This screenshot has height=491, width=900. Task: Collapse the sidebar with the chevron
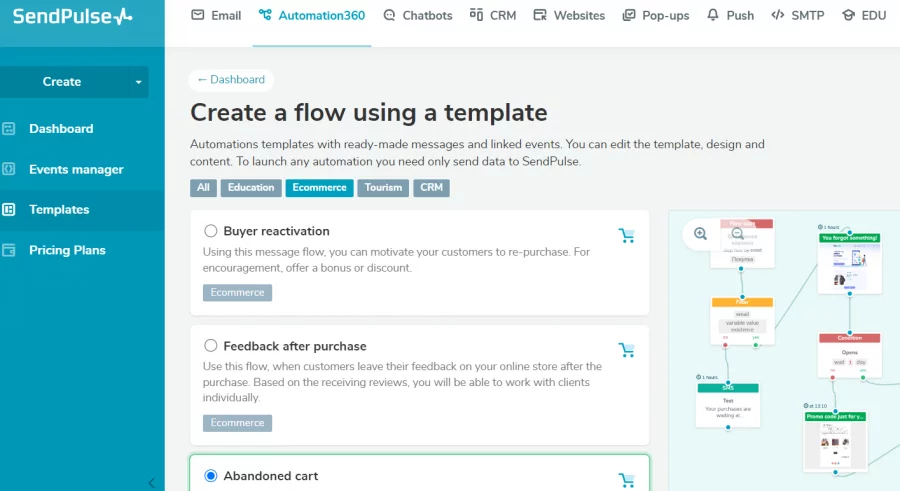click(152, 484)
